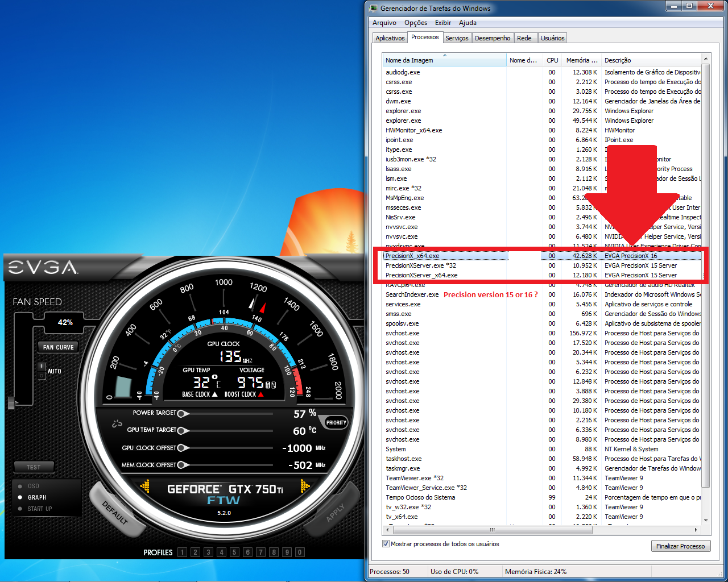Click the fan speed vertical slider handle
Viewport: 728px width, 582px height.
pos(11,403)
